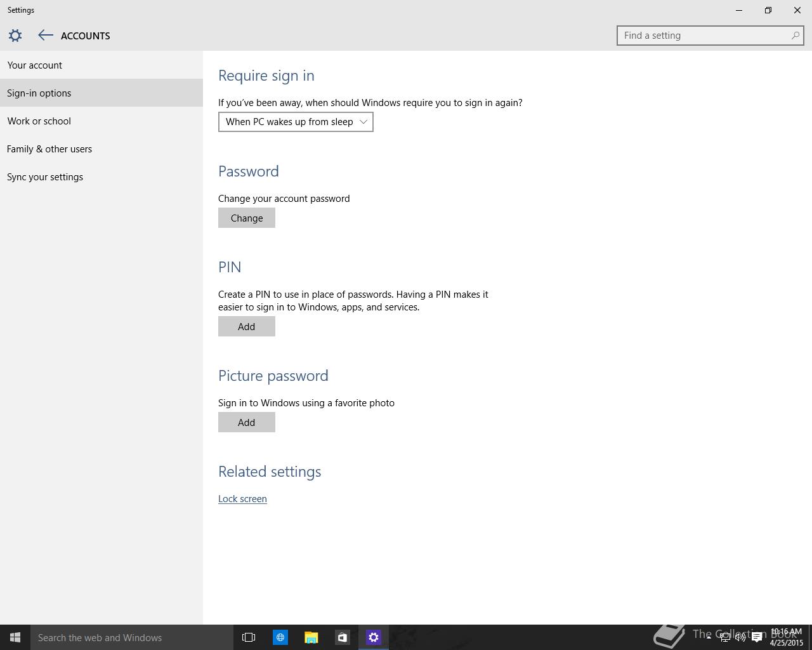This screenshot has width=812, height=650.
Task: Click 'Search the web and Windows' box
Action: pos(132,637)
